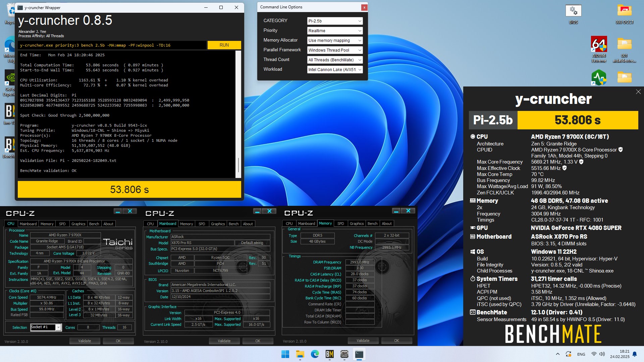
Task: Open File Explorer from the taskbar
Action: (x=300, y=354)
